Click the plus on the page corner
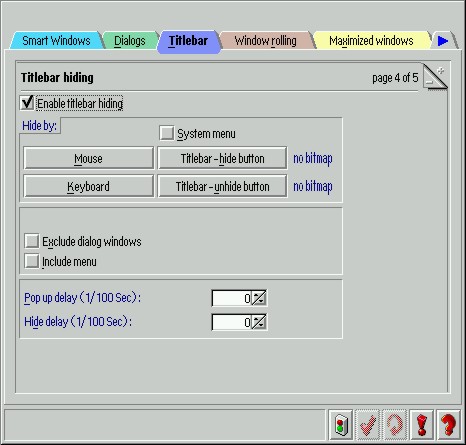Screen dimensions: 466x445 point(441,70)
